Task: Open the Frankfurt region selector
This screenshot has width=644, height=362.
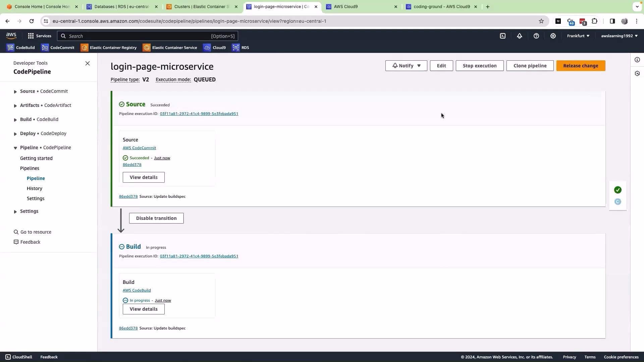Action: (578, 36)
